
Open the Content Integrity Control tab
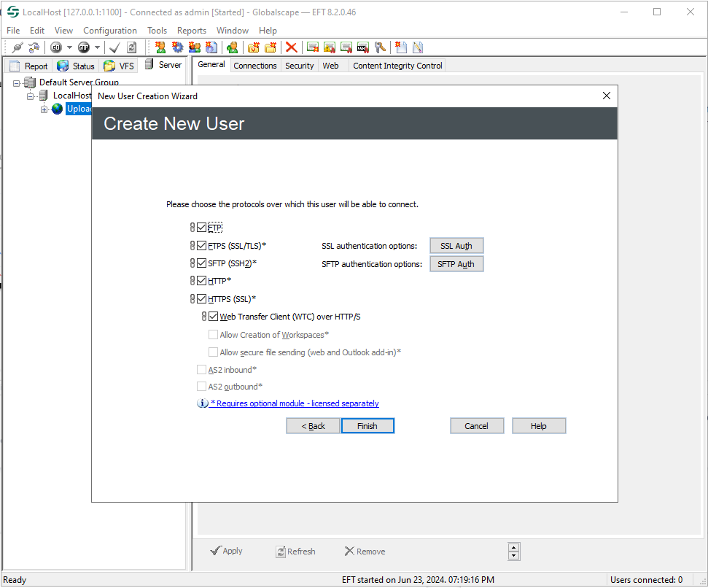397,66
